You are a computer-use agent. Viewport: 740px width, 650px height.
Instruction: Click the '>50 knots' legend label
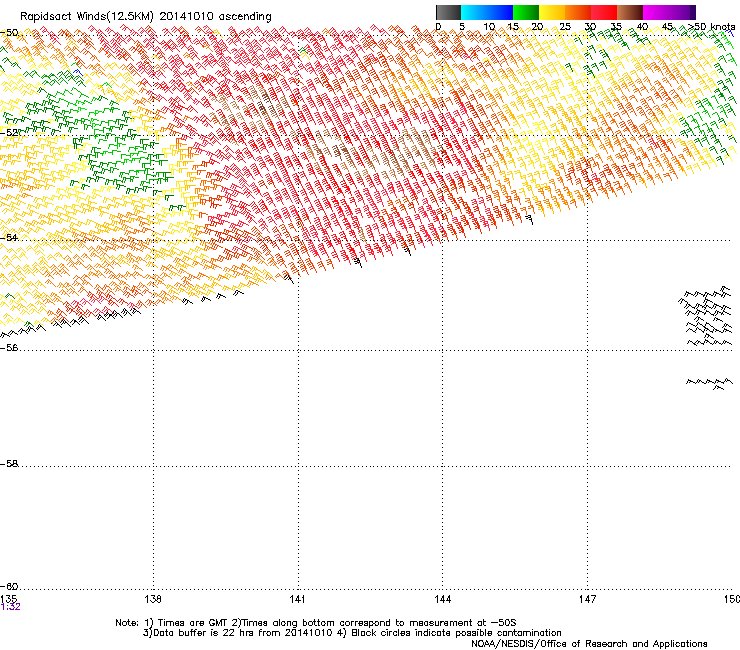[x=711, y=26]
